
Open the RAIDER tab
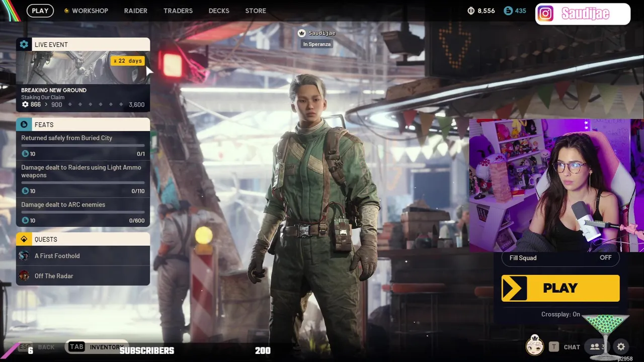[136, 11]
